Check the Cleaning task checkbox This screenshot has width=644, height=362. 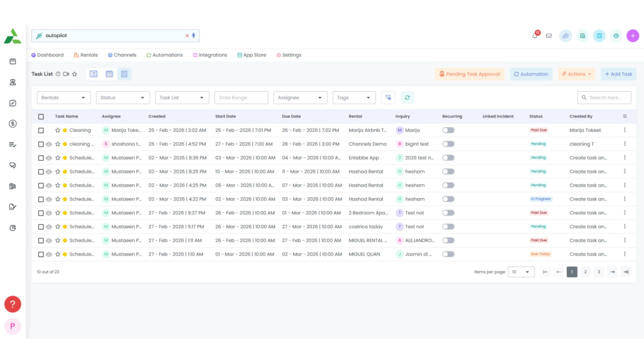41,130
